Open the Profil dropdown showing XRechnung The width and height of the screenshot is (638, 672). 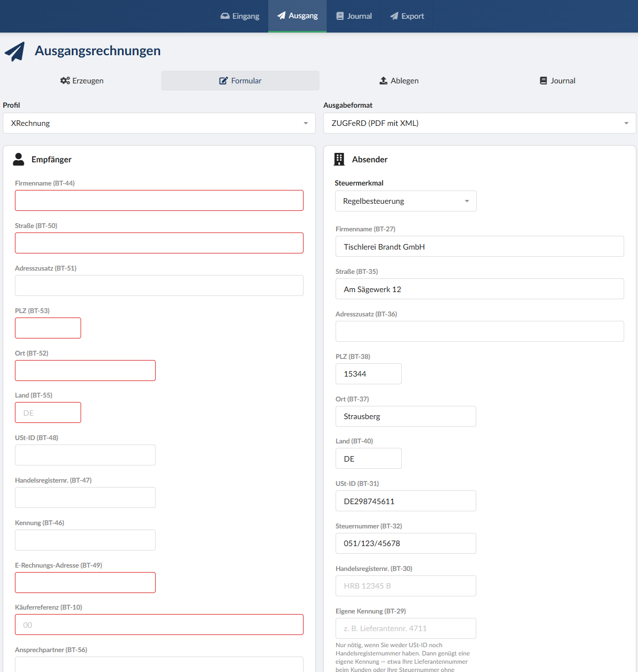[x=159, y=123]
